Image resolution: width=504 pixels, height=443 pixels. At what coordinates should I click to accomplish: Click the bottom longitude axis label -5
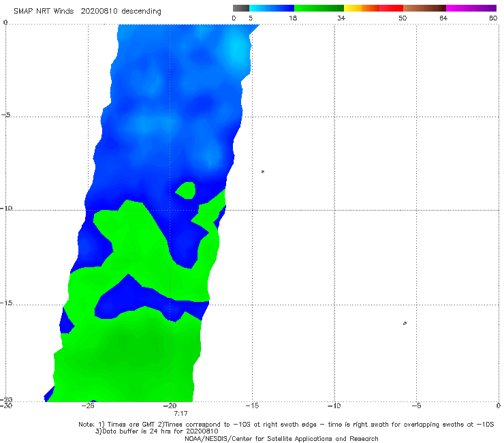pyautogui.click(x=416, y=406)
